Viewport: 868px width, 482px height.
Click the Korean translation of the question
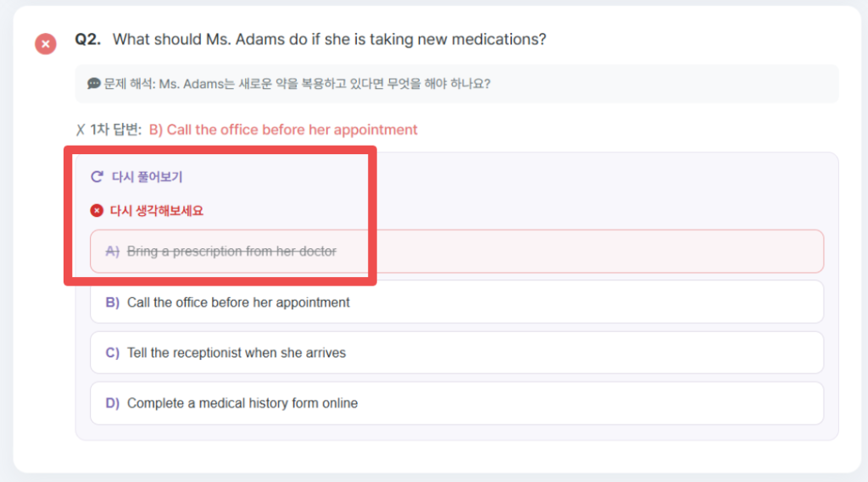(297, 84)
